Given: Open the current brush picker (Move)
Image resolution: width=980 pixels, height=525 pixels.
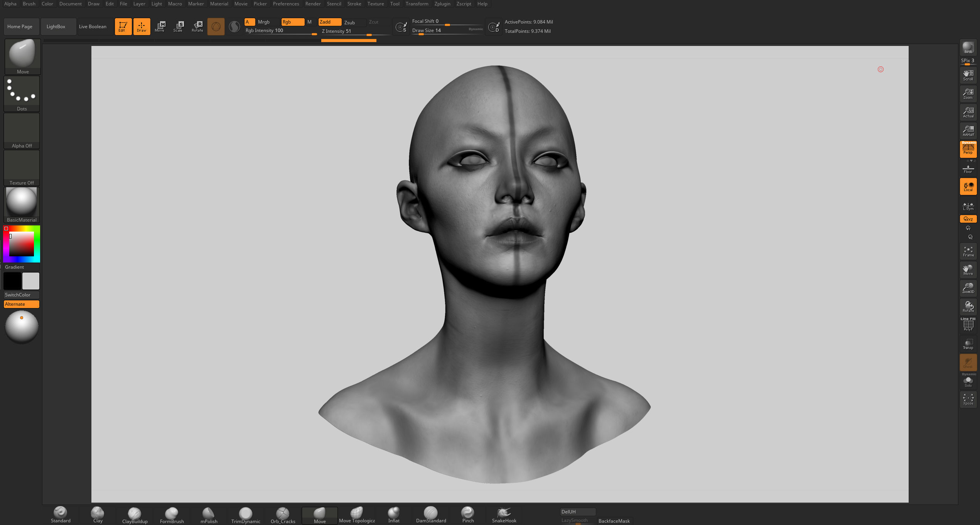Looking at the screenshot, I should [22, 56].
